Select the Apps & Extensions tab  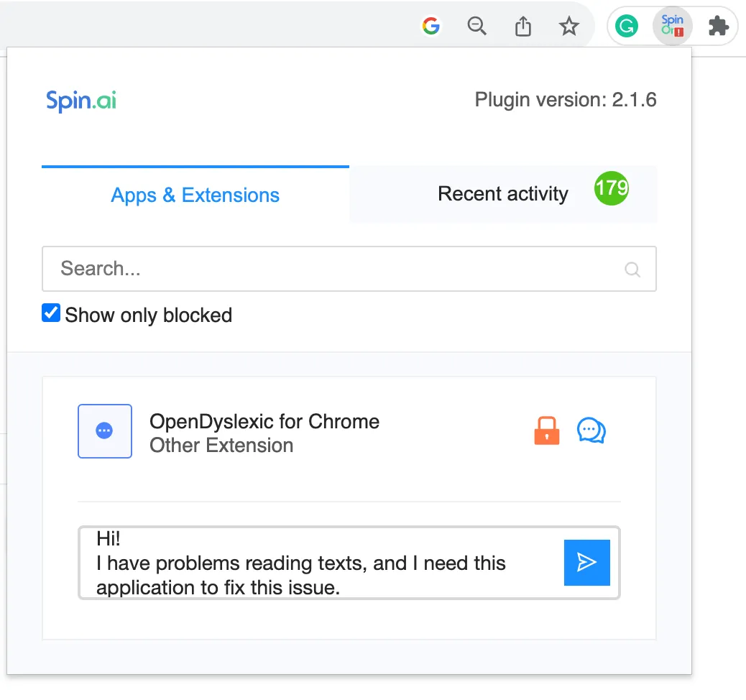195,195
